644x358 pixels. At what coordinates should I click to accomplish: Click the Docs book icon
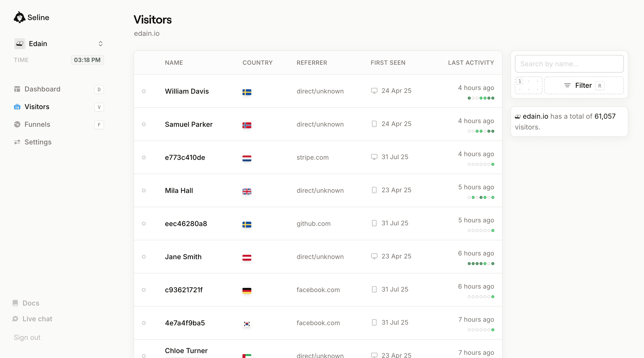click(x=15, y=303)
